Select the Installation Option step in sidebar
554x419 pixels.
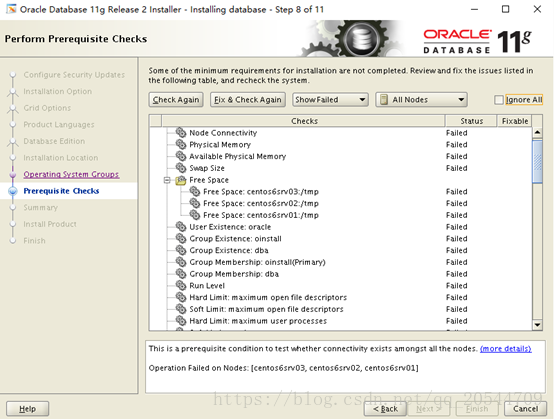click(x=58, y=91)
